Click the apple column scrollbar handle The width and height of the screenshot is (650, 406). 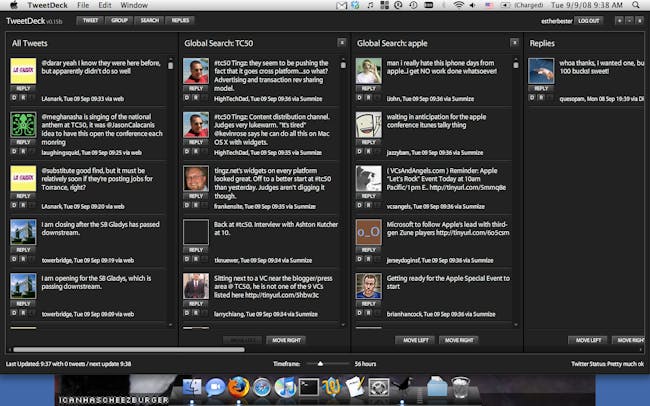pos(516,65)
